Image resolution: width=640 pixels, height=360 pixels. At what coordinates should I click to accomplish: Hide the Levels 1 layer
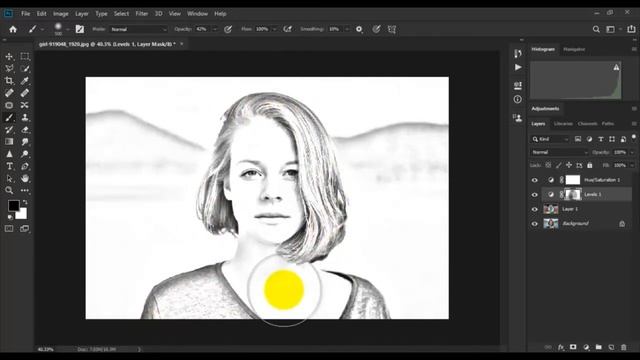pyautogui.click(x=535, y=195)
